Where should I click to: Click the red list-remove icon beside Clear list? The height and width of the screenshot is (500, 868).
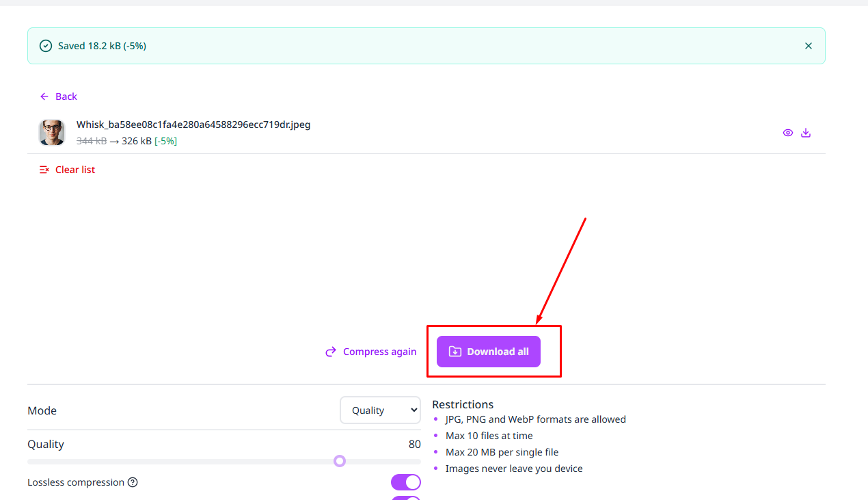[44, 170]
